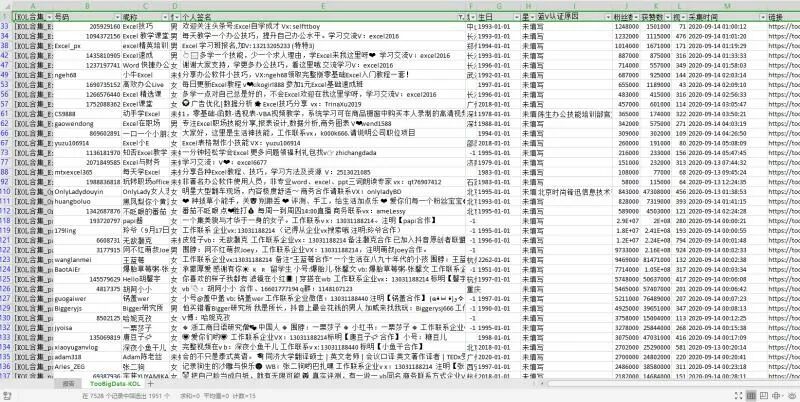
Task: Select row 33 header
Action: [x=6, y=27]
